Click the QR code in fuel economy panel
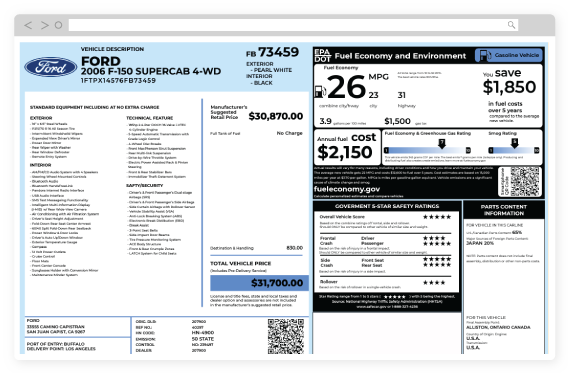 pos(524,181)
